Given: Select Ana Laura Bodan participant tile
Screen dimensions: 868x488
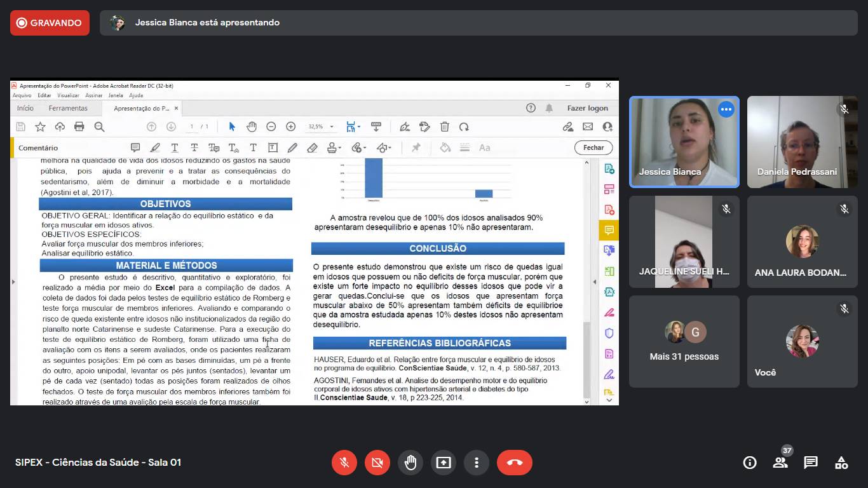Looking at the screenshot, I should (x=802, y=242).
